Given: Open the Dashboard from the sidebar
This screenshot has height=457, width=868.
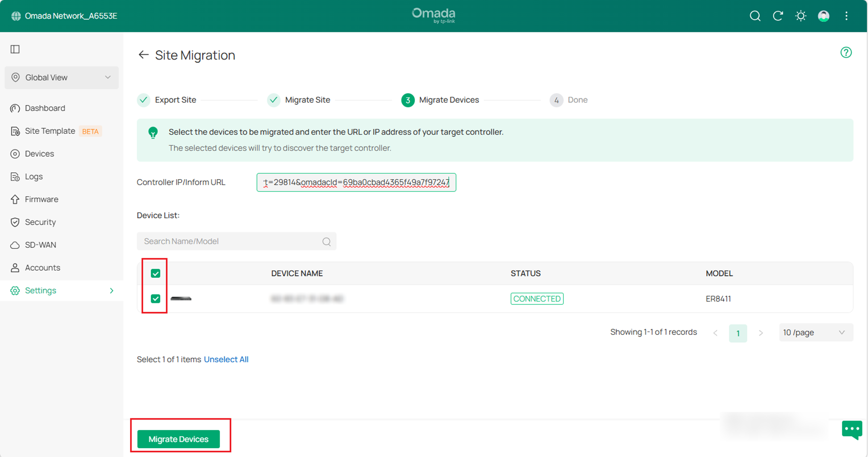Looking at the screenshot, I should coord(45,108).
